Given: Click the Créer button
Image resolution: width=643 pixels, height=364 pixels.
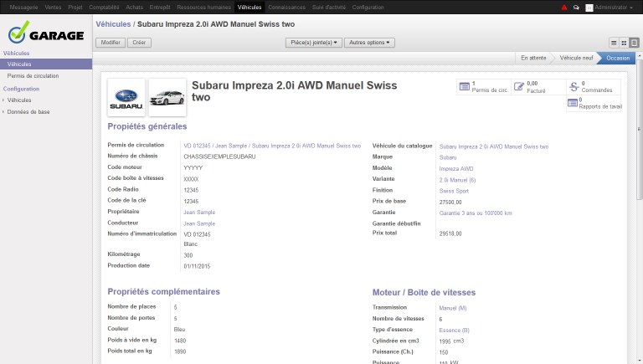Looking at the screenshot, I should tap(139, 42).
